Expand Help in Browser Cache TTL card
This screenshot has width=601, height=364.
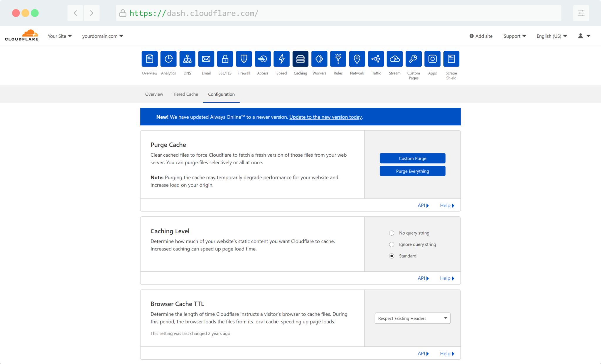(x=447, y=353)
